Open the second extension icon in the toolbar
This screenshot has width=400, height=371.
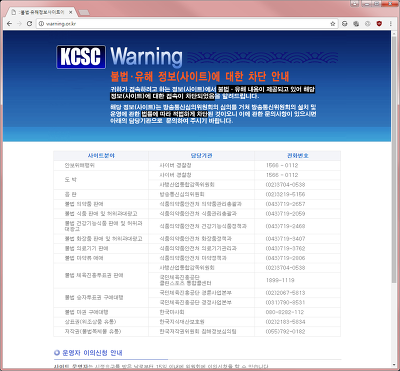(x=356, y=24)
